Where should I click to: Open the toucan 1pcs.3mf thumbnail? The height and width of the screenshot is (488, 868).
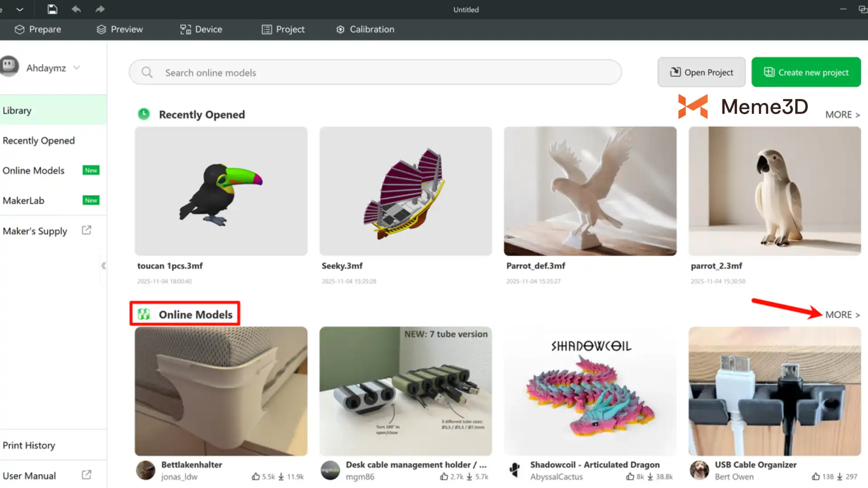[x=221, y=191]
